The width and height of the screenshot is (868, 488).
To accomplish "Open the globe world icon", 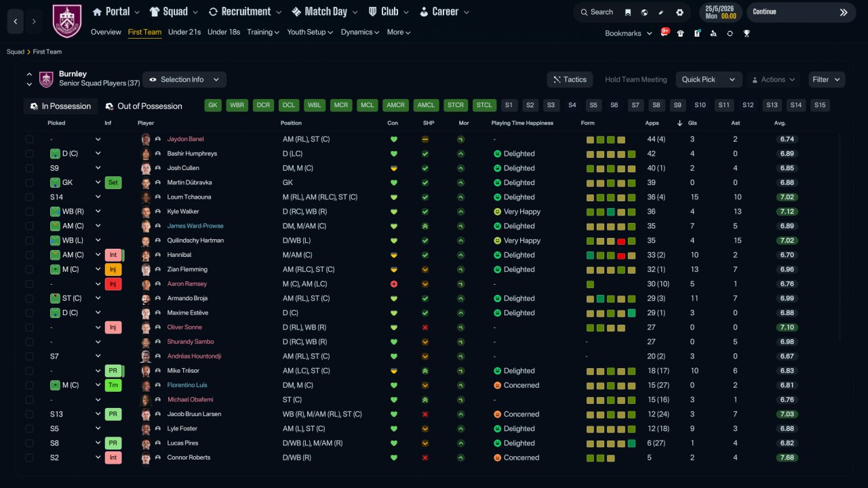I will click(644, 12).
